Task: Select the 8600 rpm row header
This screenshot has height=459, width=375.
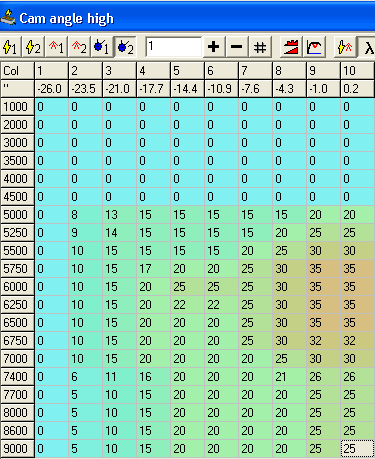Action: tap(17, 431)
